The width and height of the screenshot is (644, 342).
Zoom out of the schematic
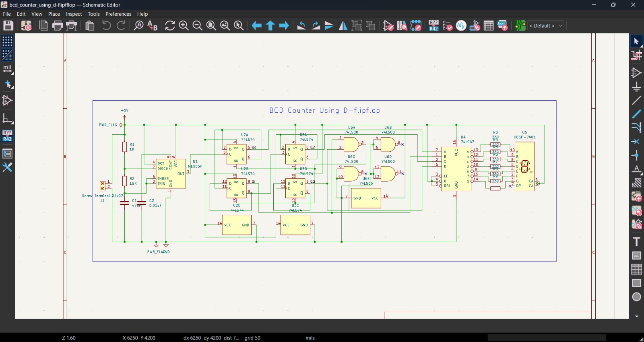(197, 26)
